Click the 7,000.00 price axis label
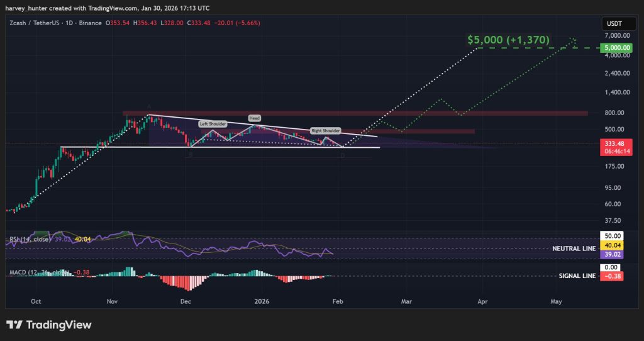Viewport: 644px width, 341px height. 618,35
